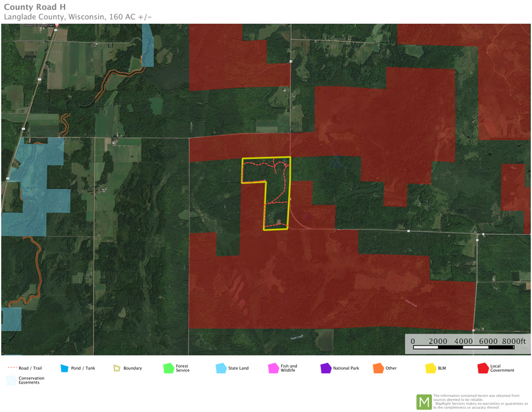Viewport: 532px width, 412px height.
Task: Select the Forest Service green legend icon
Action: [x=169, y=368]
